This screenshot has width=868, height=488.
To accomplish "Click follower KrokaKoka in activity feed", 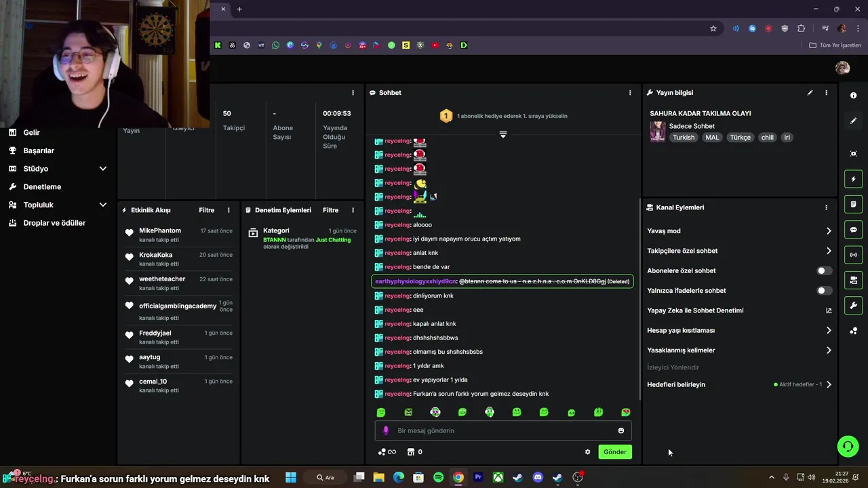I will [156, 255].
